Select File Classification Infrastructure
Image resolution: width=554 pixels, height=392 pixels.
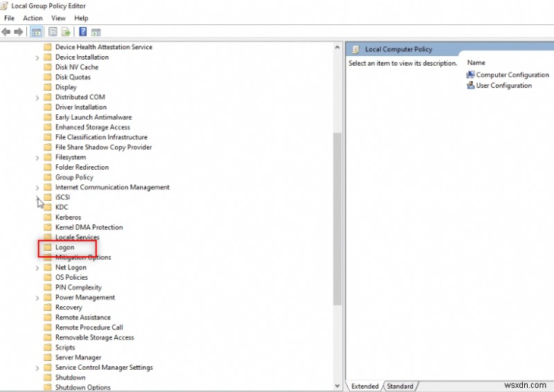pos(101,137)
